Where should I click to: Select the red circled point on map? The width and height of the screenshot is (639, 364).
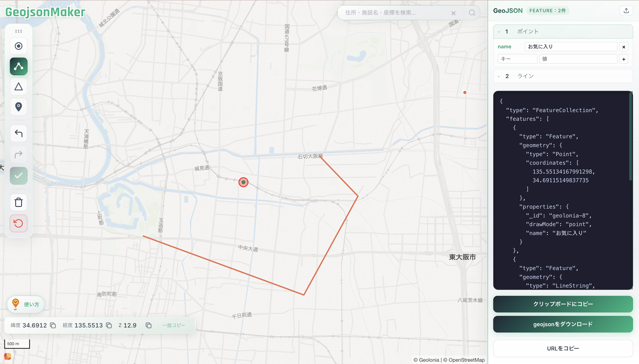point(243,182)
